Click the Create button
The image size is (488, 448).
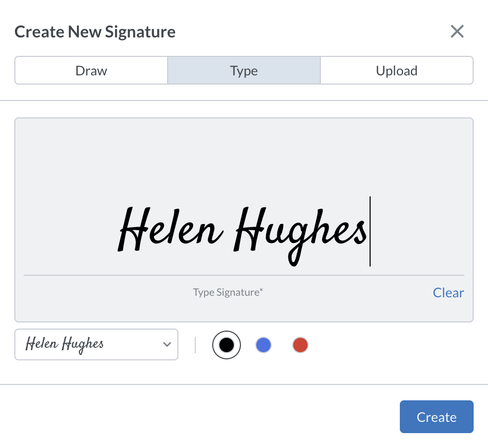pyautogui.click(x=436, y=416)
